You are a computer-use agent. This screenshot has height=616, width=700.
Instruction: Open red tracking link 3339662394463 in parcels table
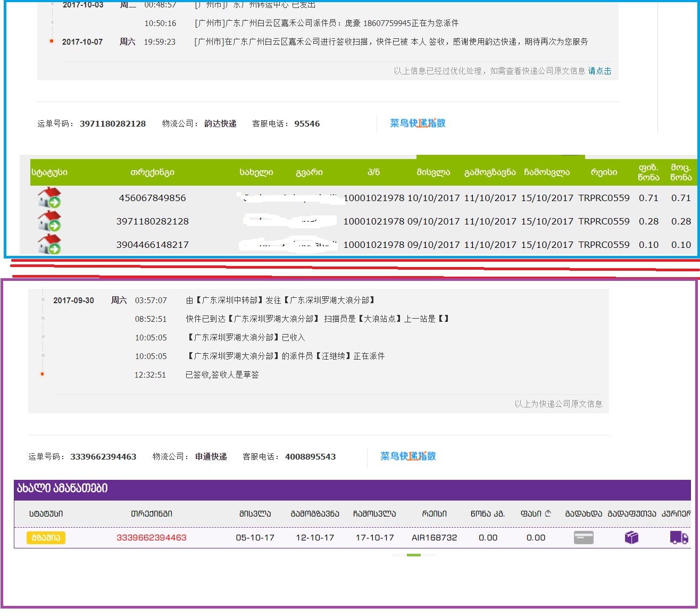point(152,538)
